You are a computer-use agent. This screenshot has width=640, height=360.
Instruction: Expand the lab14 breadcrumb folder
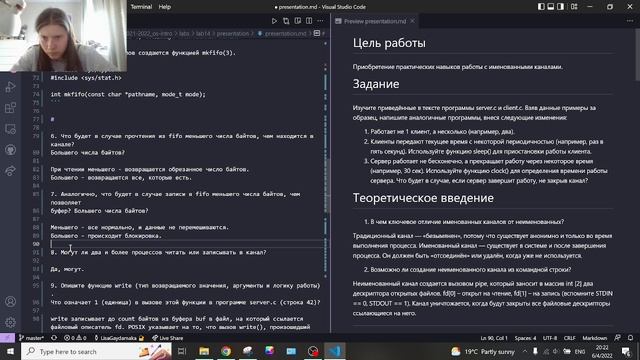click(x=203, y=33)
